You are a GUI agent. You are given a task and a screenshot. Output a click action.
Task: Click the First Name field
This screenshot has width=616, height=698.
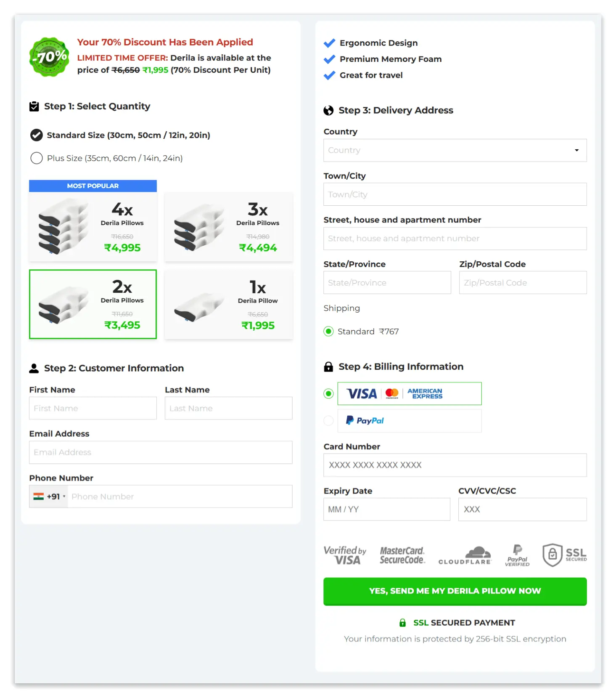tap(93, 408)
